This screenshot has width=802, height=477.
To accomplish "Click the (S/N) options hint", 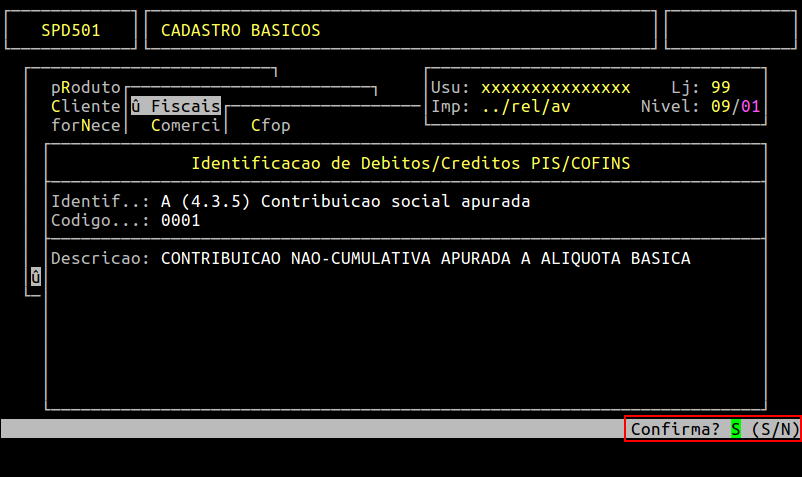I will pyautogui.click(x=775, y=429).
